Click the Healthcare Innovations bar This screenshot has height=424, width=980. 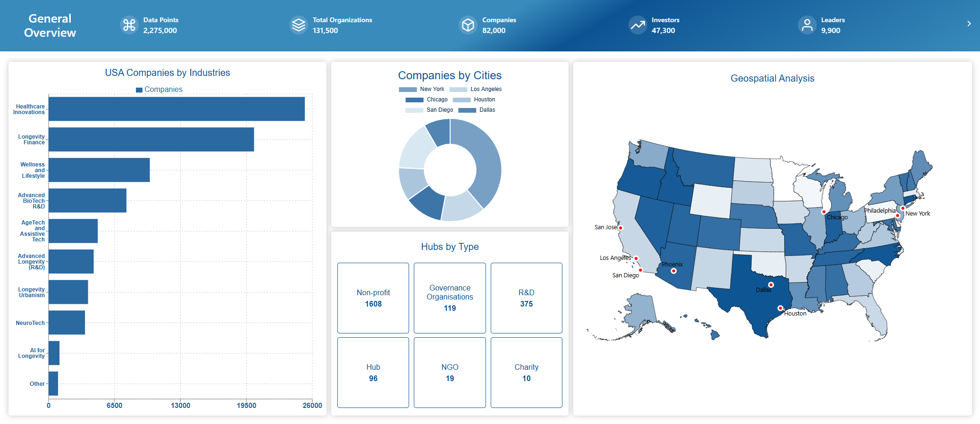pyautogui.click(x=176, y=109)
